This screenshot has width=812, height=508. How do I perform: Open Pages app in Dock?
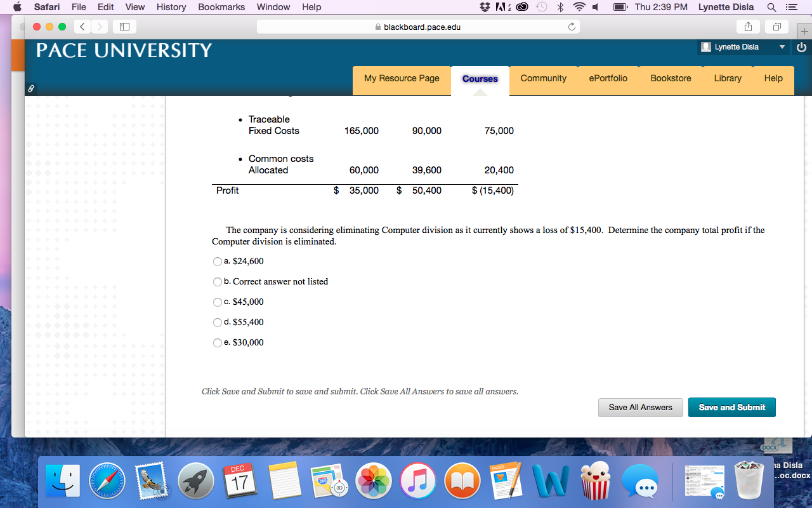507,481
